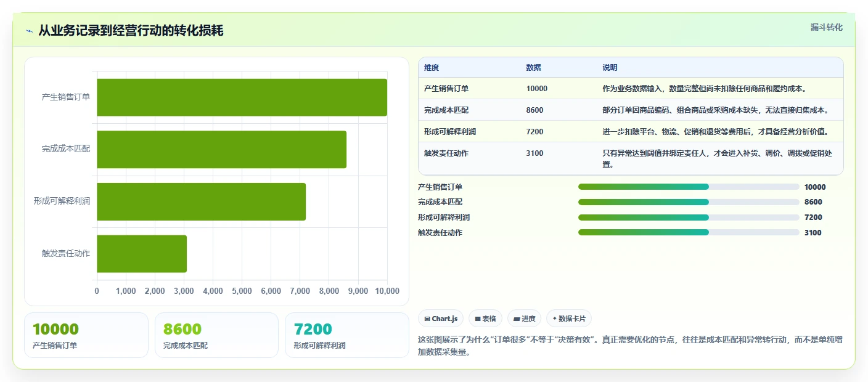The image size is (868, 382).
Task: Click description starting 作为业务数据输入
Action: pos(705,89)
